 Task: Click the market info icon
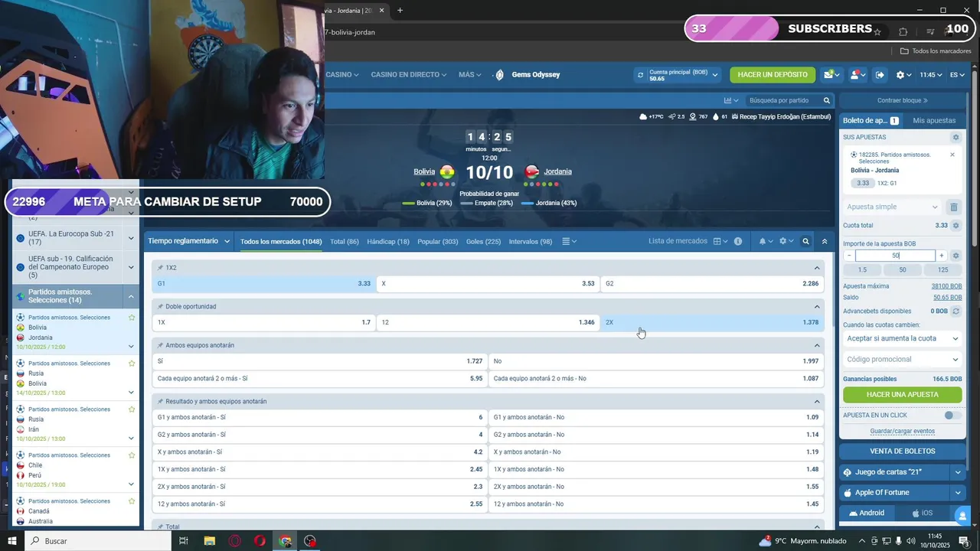pyautogui.click(x=738, y=241)
